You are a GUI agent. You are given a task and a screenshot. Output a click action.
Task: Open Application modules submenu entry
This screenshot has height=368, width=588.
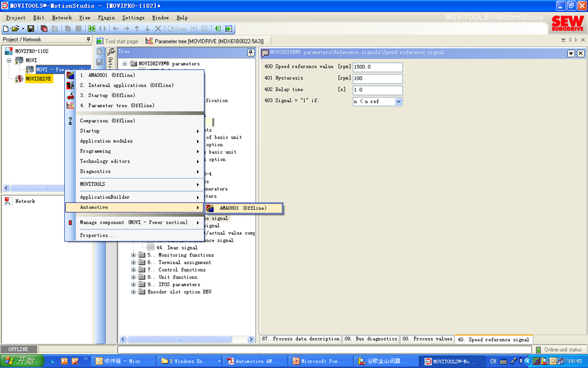pyautogui.click(x=134, y=141)
